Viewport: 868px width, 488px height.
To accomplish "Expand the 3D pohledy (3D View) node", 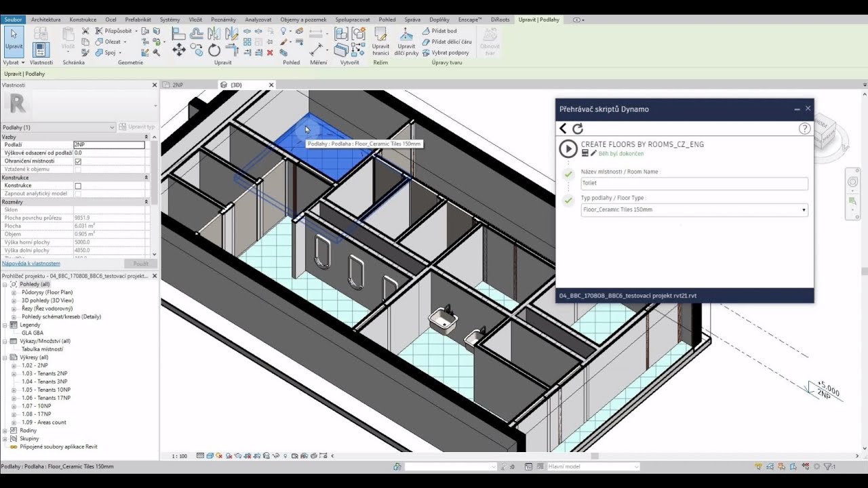I will pos(14,300).
